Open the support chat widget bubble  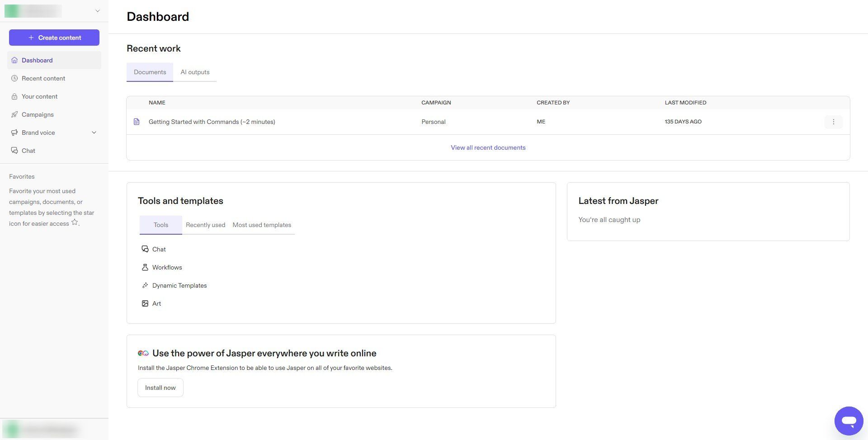click(849, 421)
